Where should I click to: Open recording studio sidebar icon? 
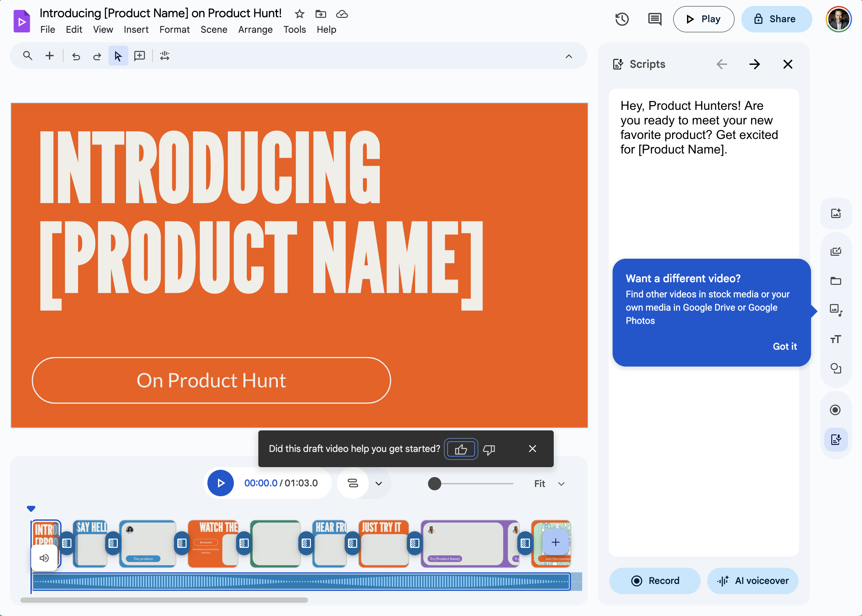point(835,410)
